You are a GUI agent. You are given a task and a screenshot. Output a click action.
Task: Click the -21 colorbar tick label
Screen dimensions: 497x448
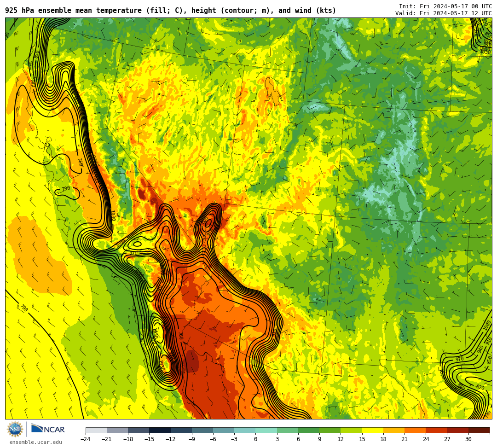pyautogui.click(x=107, y=439)
